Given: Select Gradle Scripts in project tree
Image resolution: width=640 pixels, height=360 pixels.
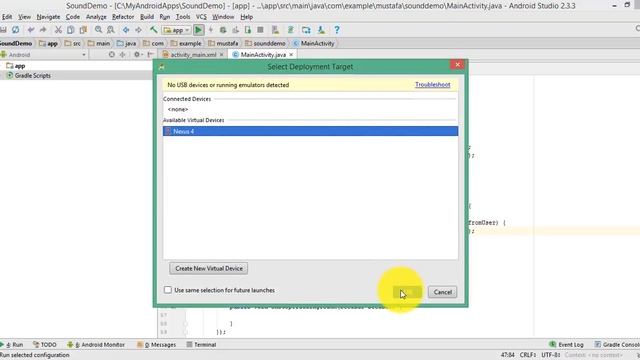Looking at the screenshot, I should [x=29, y=76].
